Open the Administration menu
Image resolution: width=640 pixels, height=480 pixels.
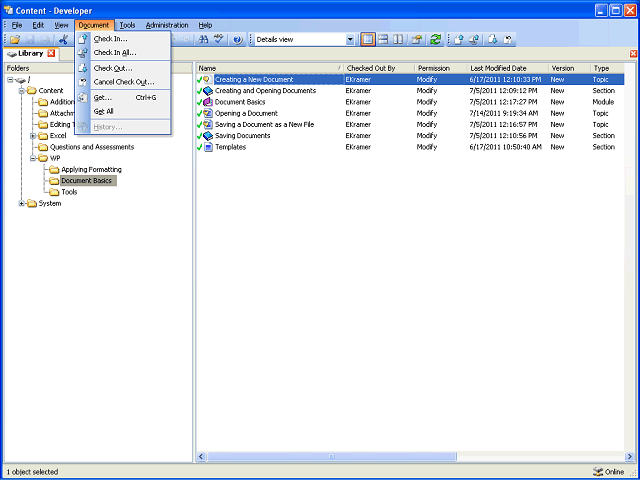pyautogui.click(x=167, y=25)
